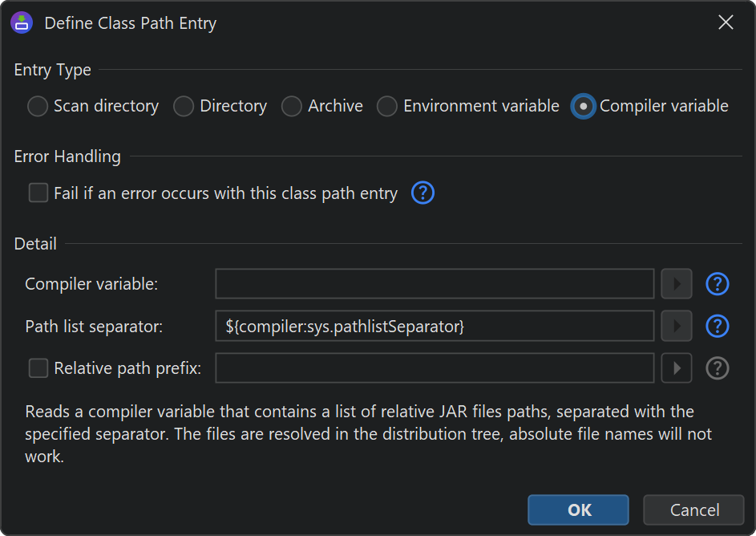Expand variable menu for Path list separator

677,327
